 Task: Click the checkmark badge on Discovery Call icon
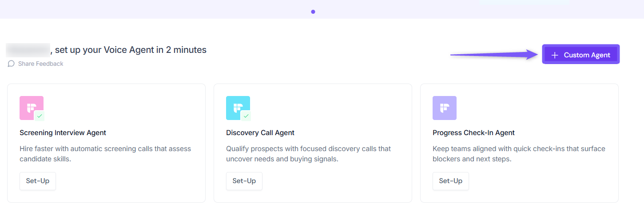click(x=246, y=116)
